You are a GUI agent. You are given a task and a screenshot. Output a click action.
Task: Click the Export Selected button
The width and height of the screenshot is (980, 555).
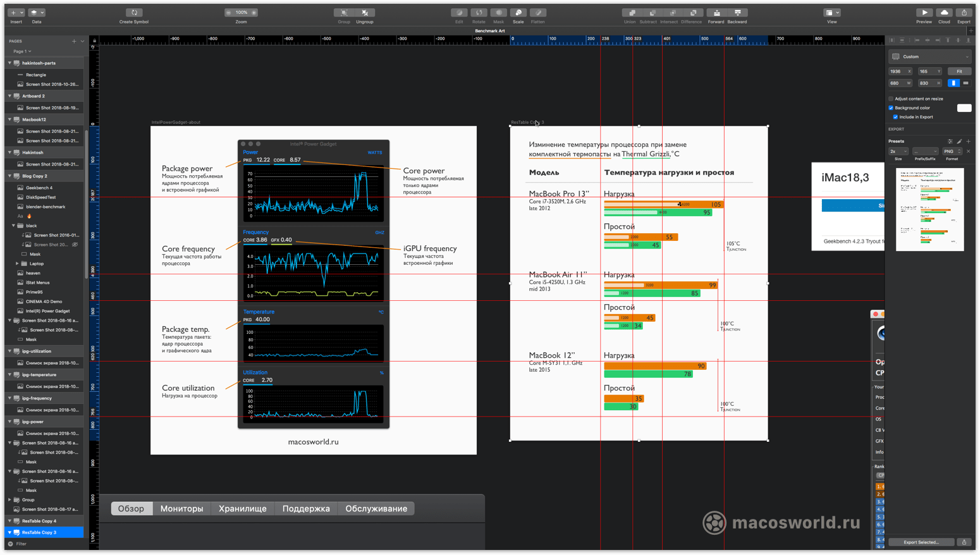click(921, 542)
